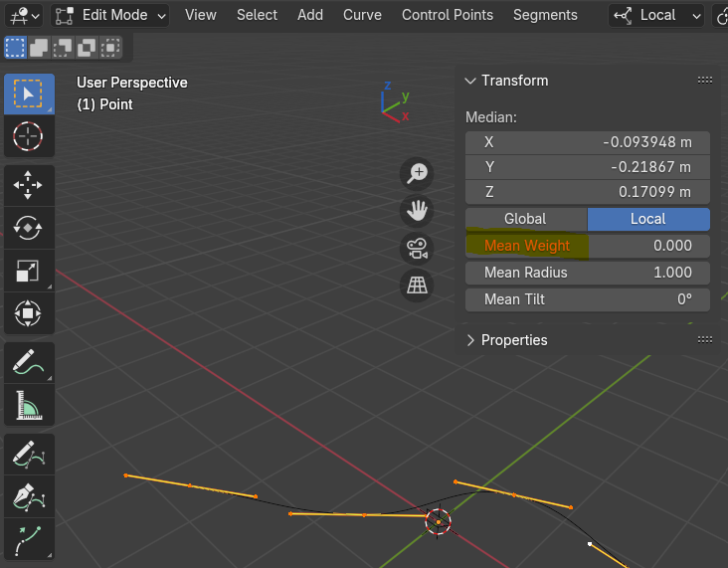Toggle the camera view button
The image size is (728, 568).
coord(417,249)
